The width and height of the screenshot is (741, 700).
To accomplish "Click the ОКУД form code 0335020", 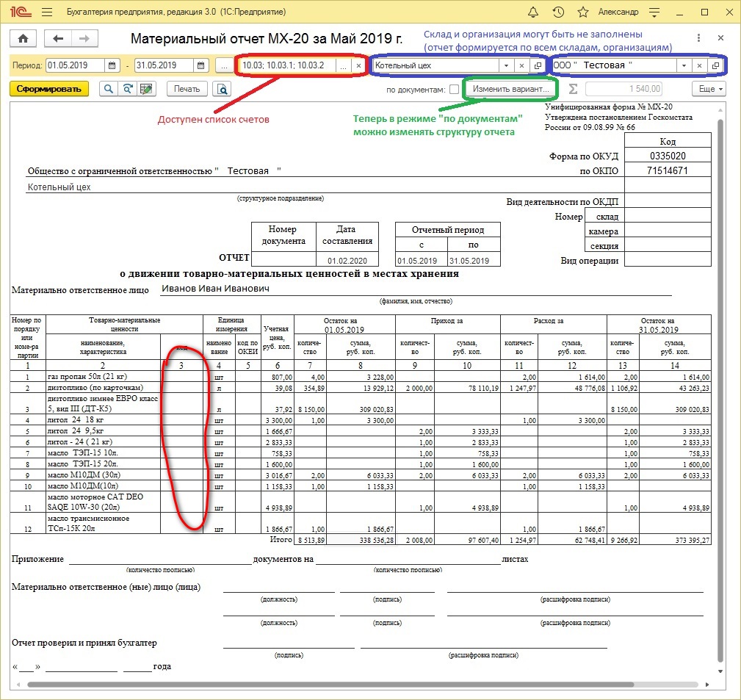I will coord(668,156).
